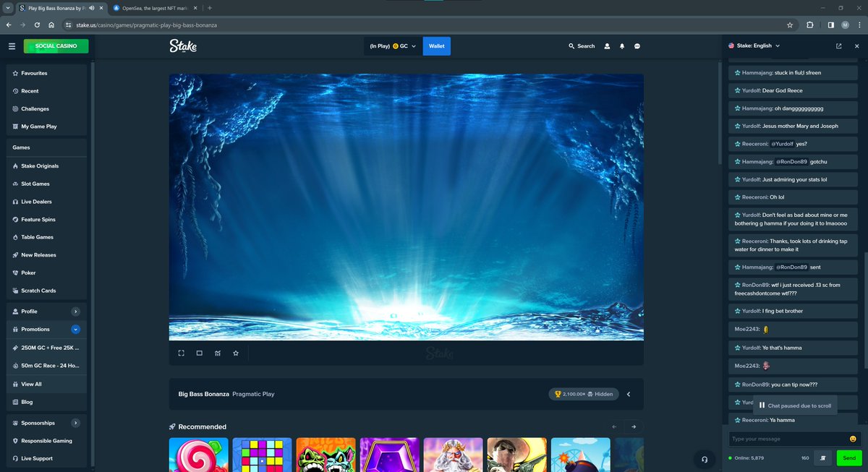
Task: Open Poker in the sidebar
Action: coord(47,273)
